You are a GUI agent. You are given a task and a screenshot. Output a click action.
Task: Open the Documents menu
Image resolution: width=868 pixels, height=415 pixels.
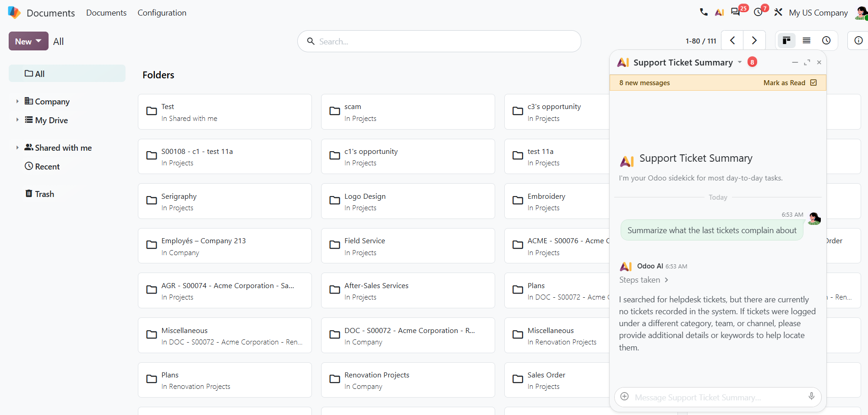point(106,13)
